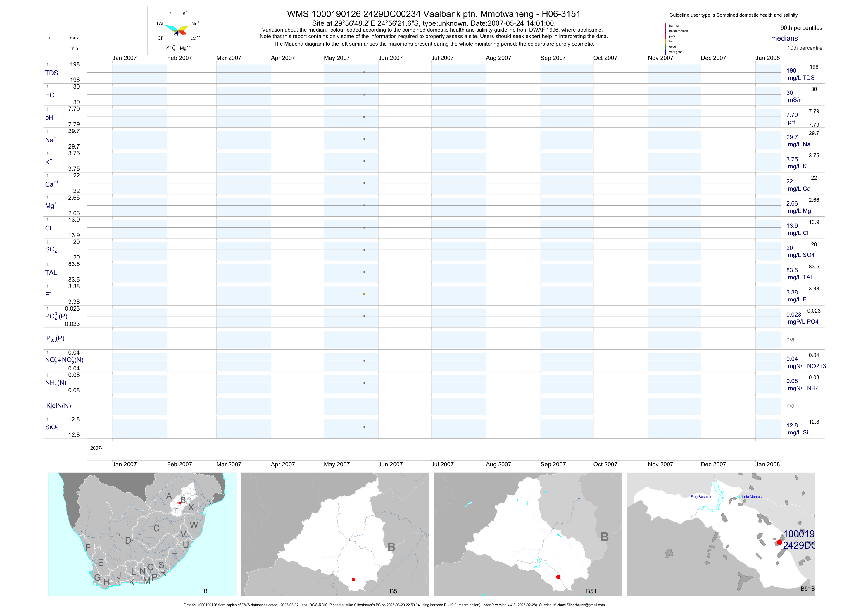This screenshot has width=868, height=614.
Task: Click the yellow fluoride data point
Action: click(365, 294)
